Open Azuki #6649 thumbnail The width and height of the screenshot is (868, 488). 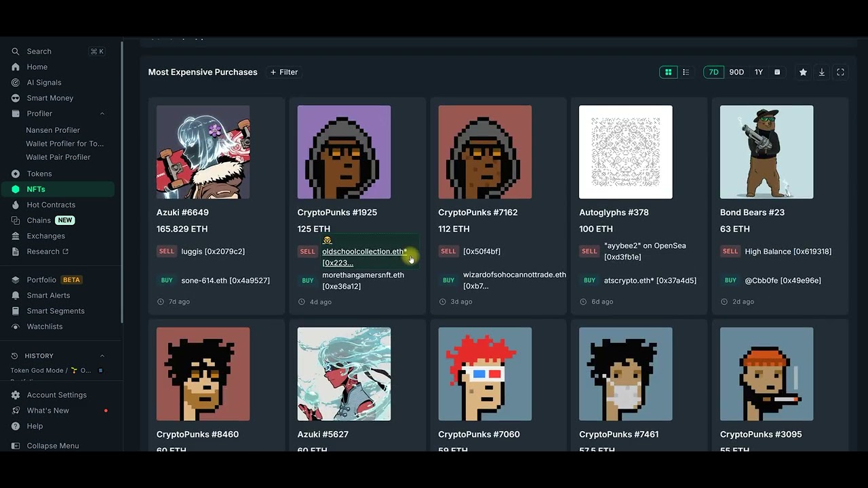[203, 152]
